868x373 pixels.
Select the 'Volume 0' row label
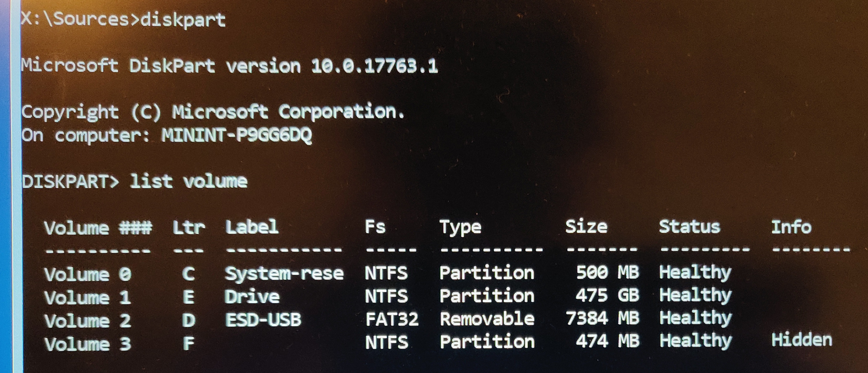[88, 274]
